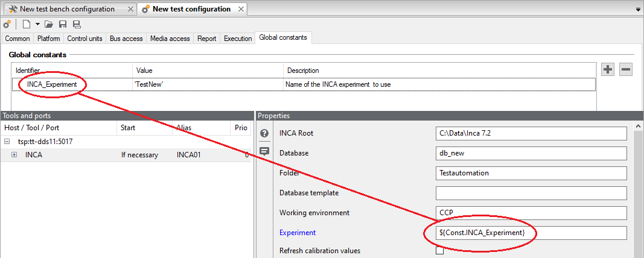The width and height of the screenshot is (644, 258).
Task: Click the New document toolbar icon
Action: [x=27, y=24]
